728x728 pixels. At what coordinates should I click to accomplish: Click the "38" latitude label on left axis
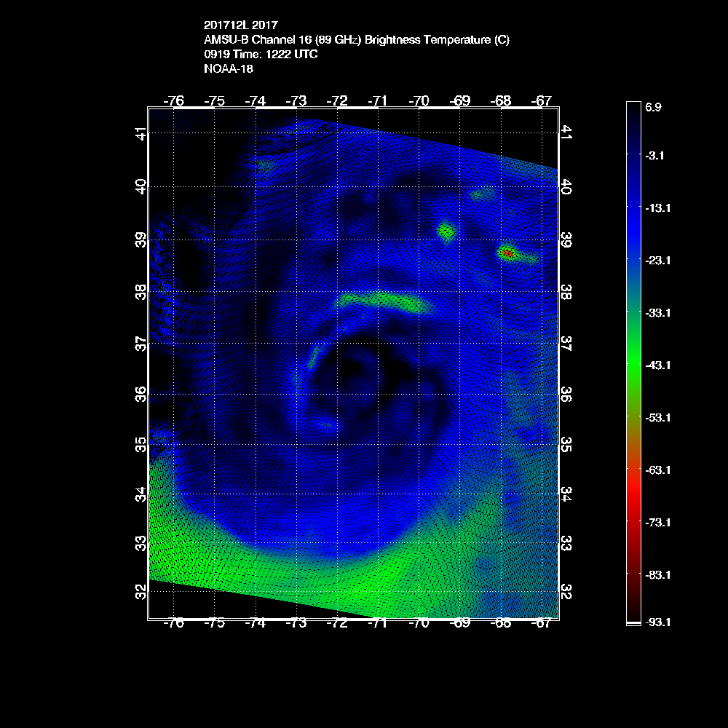tap(141, 292)
